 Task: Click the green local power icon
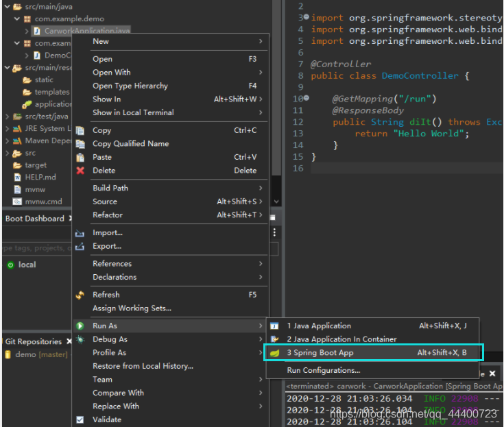(x=10, y=265)
